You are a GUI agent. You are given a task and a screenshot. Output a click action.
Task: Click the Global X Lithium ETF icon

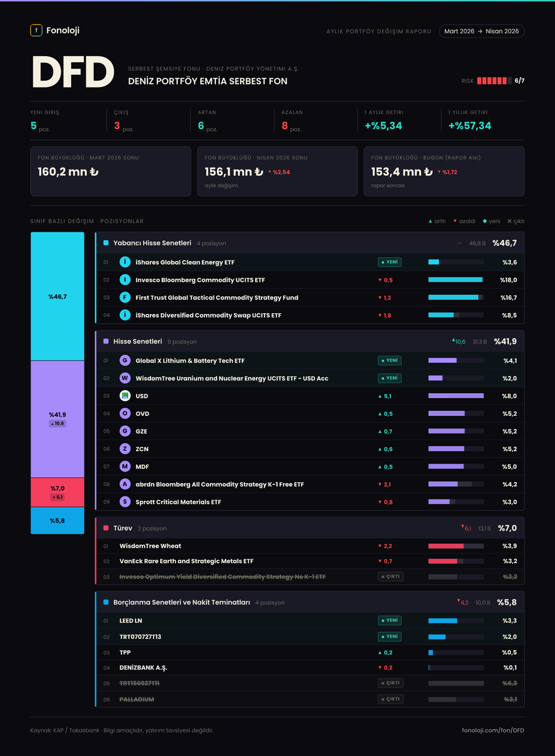tap(125, 360)
